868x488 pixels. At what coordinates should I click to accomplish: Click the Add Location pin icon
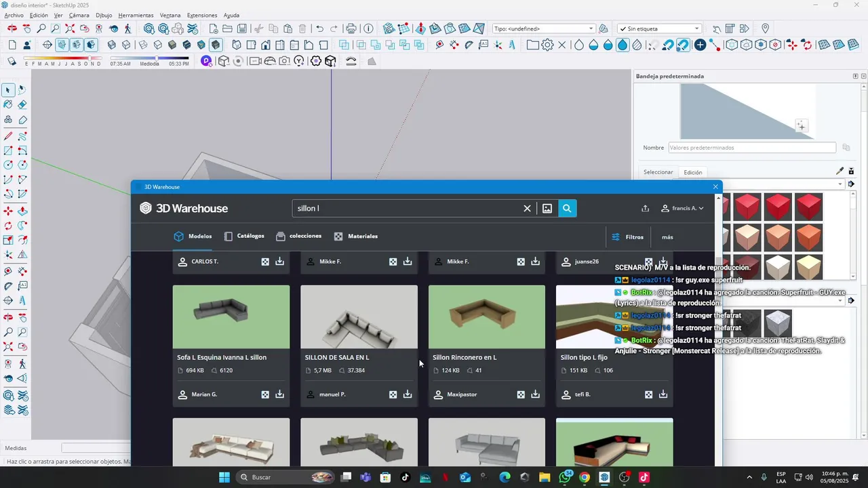point(765,28)
